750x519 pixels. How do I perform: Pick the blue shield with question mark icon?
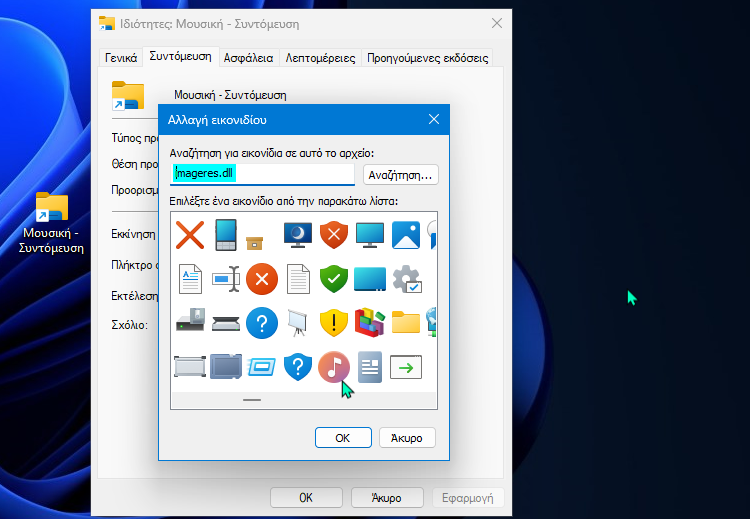pos(298,367)
